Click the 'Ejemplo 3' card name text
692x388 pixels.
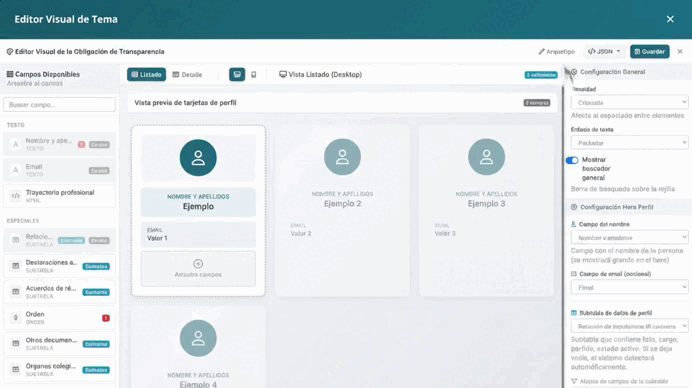coord(486,203)
